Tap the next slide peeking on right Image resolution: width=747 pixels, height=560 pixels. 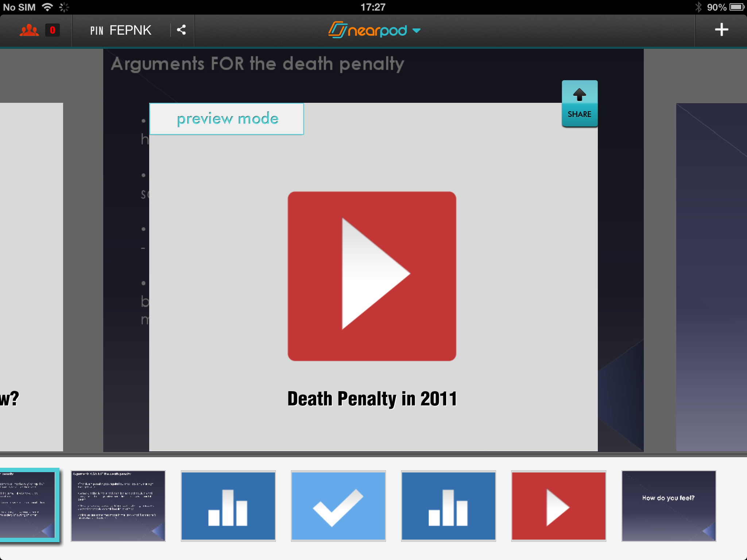(711, 277)
